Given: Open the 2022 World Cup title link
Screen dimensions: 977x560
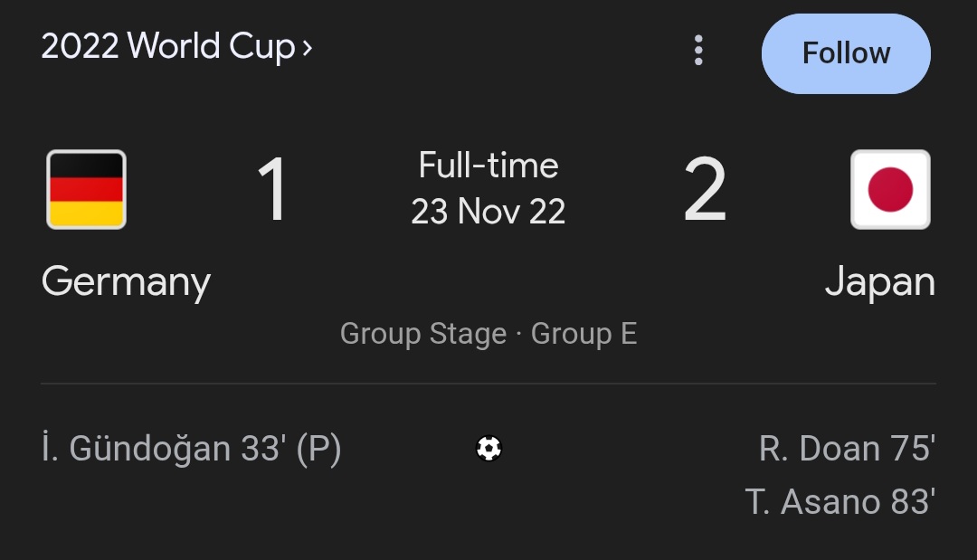Looking at the screenshot, I should tap(167, 46).
